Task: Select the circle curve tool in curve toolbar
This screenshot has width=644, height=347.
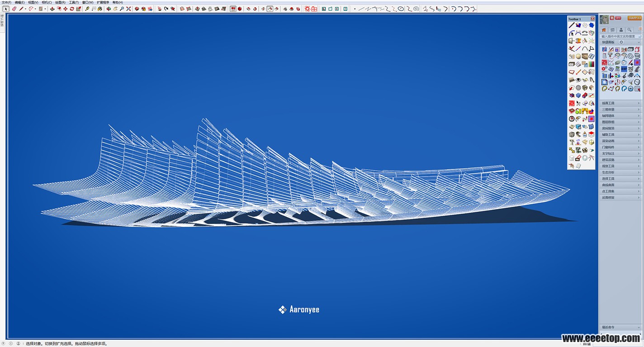Action: 401,9
